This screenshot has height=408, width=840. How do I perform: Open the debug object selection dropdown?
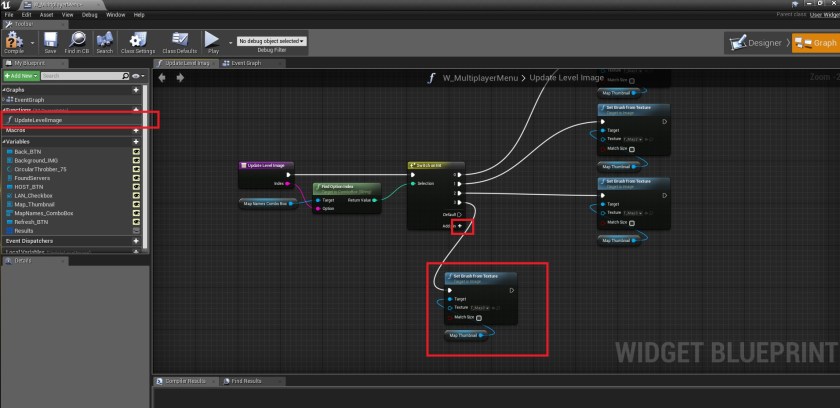point(271,41)
